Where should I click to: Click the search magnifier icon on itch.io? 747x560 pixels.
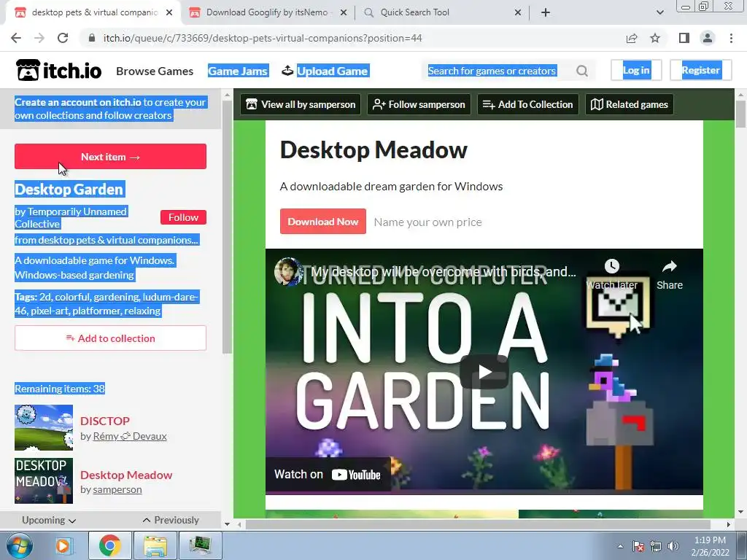tap(581, 71)
